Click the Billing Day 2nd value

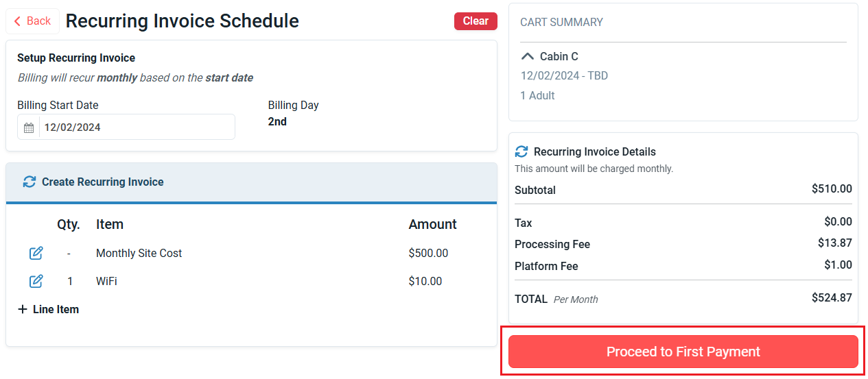pyautogui.click(x=277, y=122)
